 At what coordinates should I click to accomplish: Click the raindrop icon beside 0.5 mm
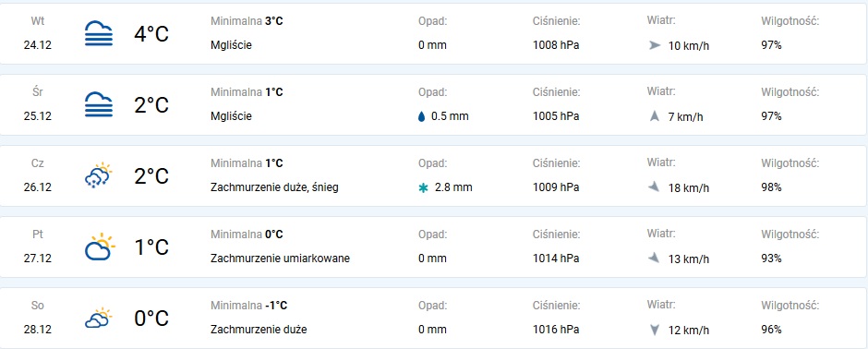pyautogui.click(x=422, y=116)
